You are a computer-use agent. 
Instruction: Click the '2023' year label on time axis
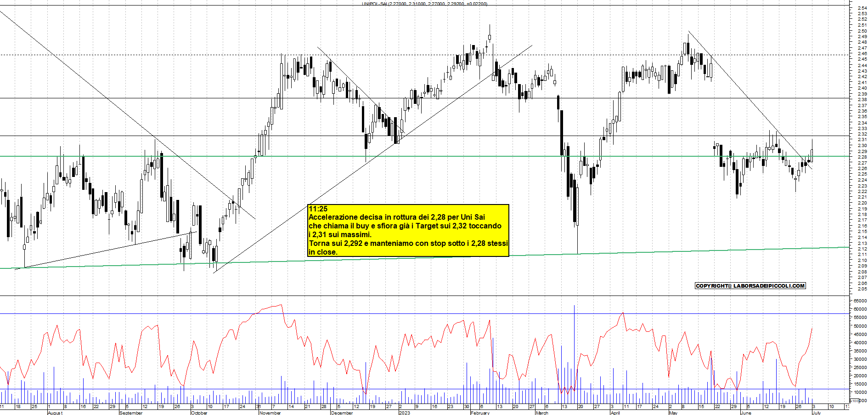(x=405, y=413)
